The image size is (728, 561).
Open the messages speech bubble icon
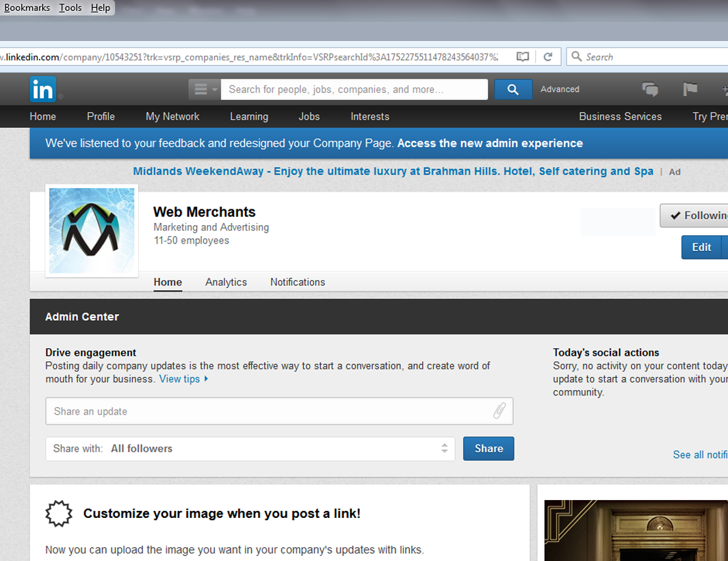click(649, 90)
